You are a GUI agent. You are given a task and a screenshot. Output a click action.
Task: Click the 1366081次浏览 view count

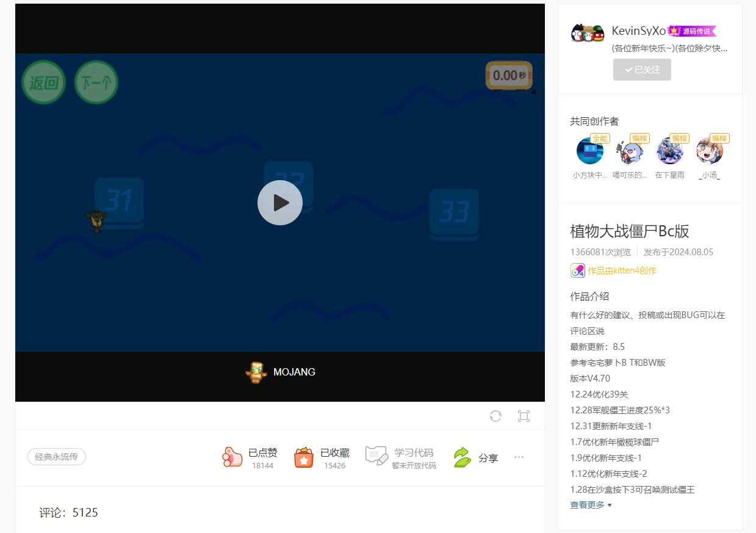600,252
